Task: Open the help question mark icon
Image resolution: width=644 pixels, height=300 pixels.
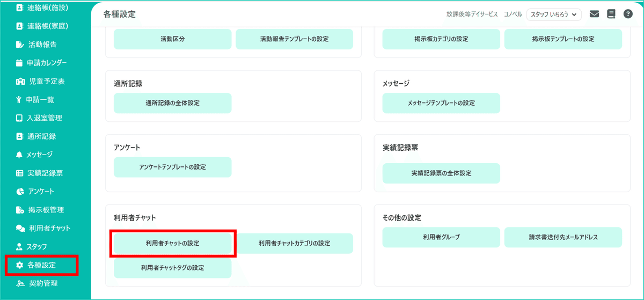Action: pos(628,14)
